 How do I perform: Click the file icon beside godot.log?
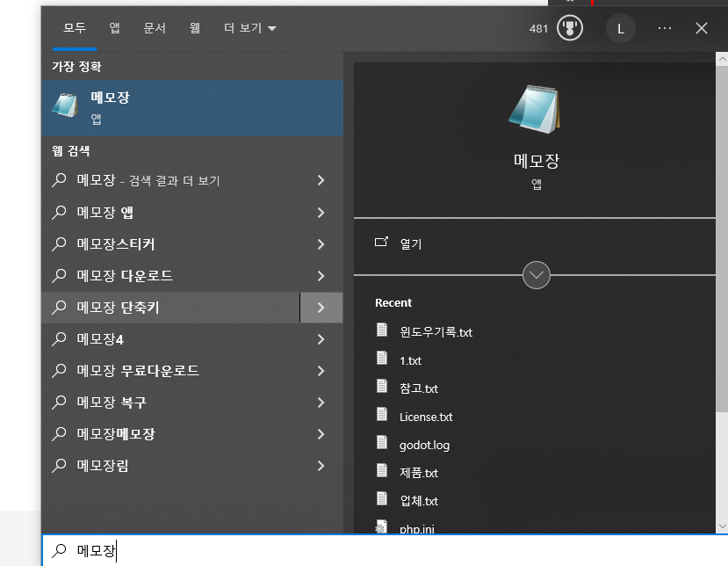coord(382,442)
